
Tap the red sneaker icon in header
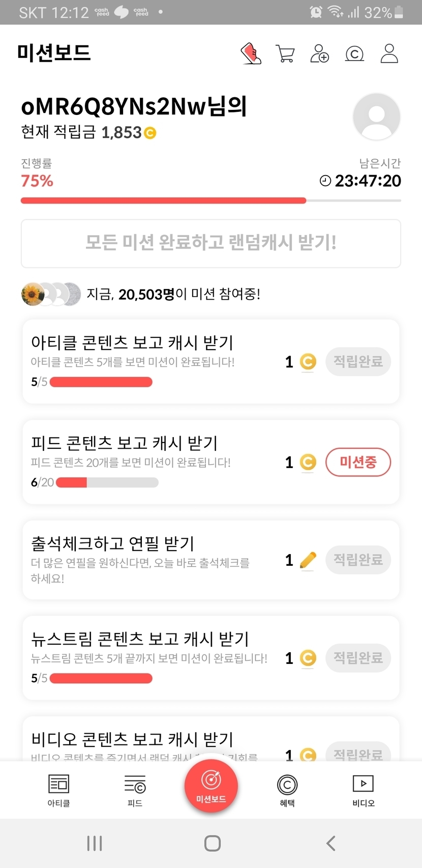(251, 53)
